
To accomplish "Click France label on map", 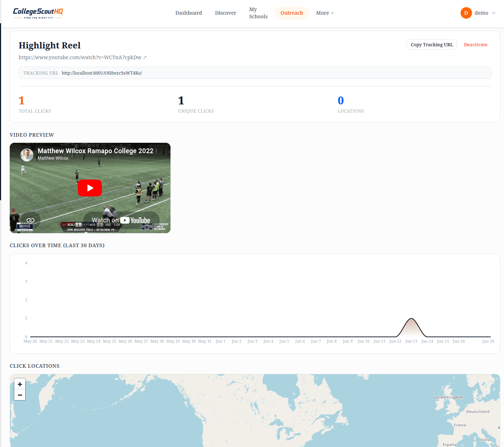I will (x=460, y=425).
